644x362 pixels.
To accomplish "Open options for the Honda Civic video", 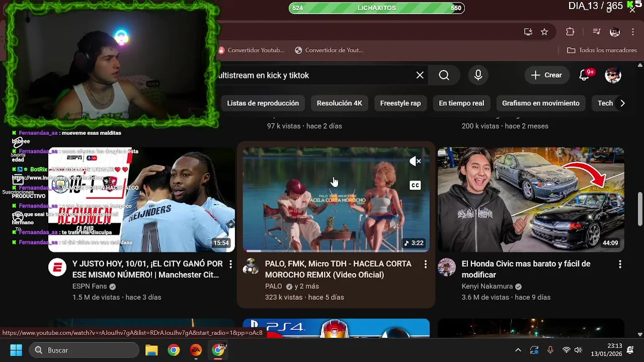I will point(620,264).
